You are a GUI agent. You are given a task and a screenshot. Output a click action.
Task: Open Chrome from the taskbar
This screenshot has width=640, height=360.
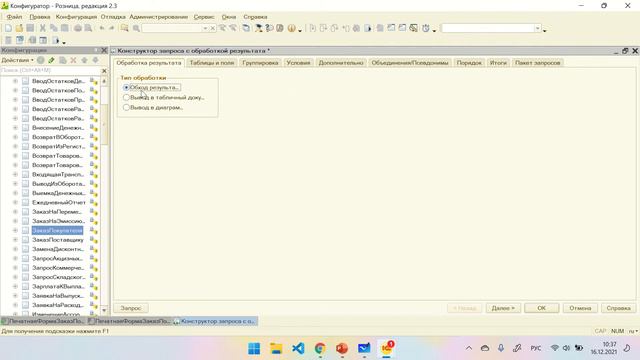(320, 348)
